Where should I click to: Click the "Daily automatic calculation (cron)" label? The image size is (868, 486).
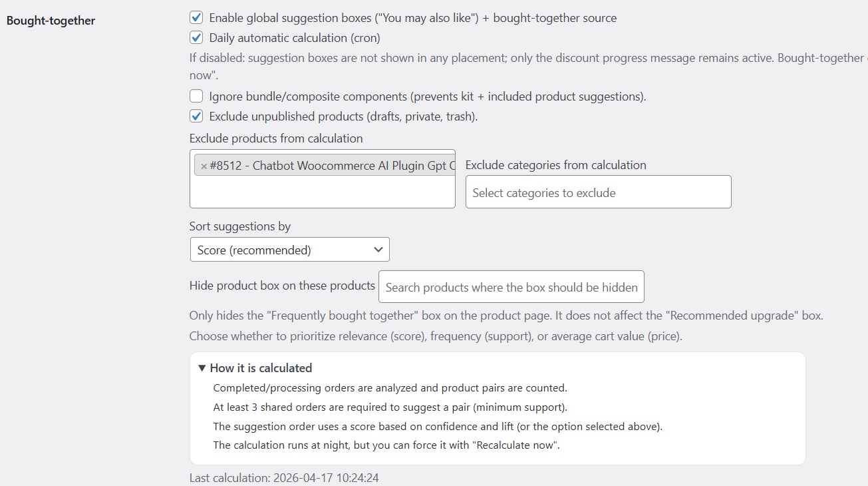(x=295, y=38)
